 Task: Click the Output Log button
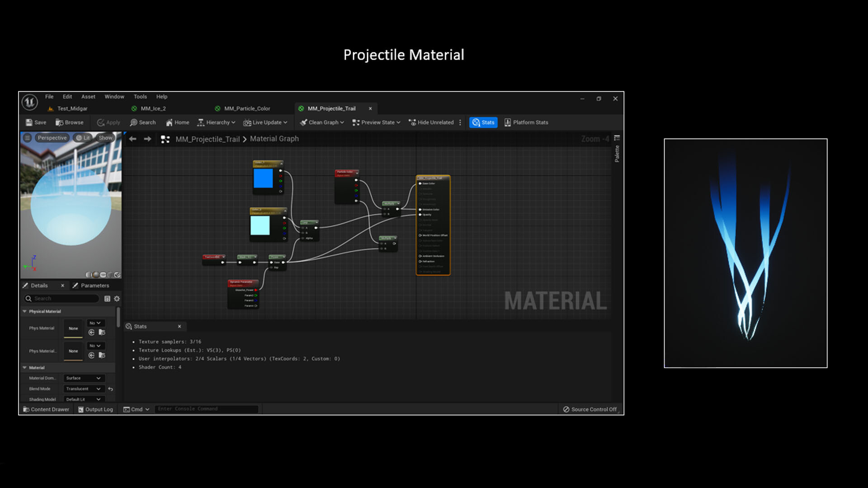click(x=95, y=409)
